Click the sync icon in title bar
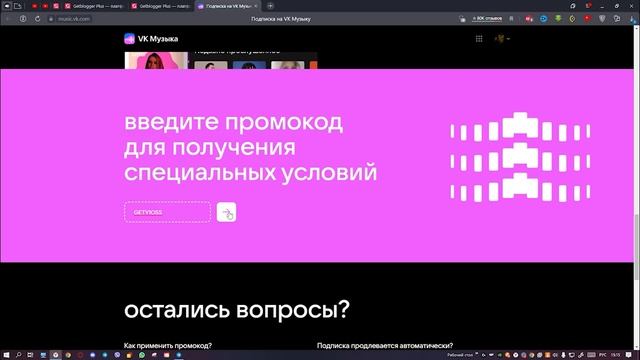Image resolution: width=640 pixels, height=360 pixels. pyautogui.click(x=573, y=6)
